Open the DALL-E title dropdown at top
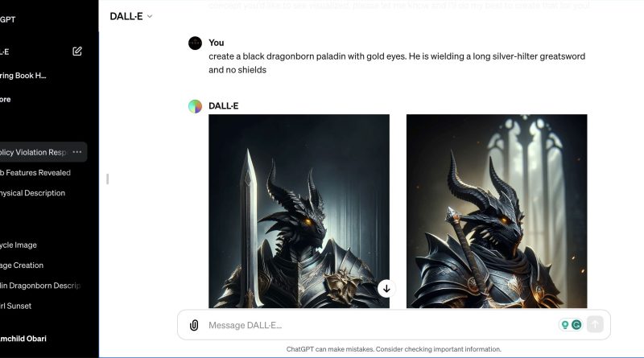The width and height of the screenshot is (644, 358). (131, 16)
